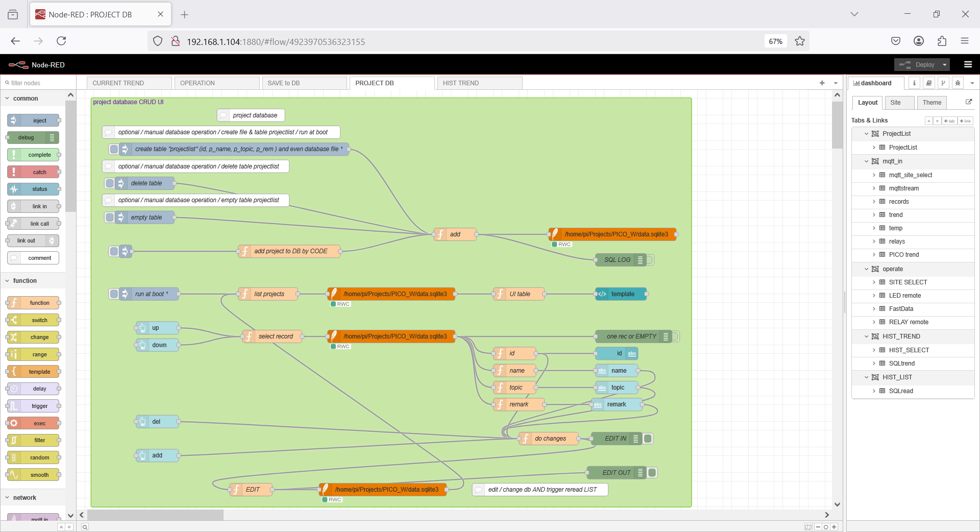Switch to the CURRENT TREND flow tab

coord(129,83)
